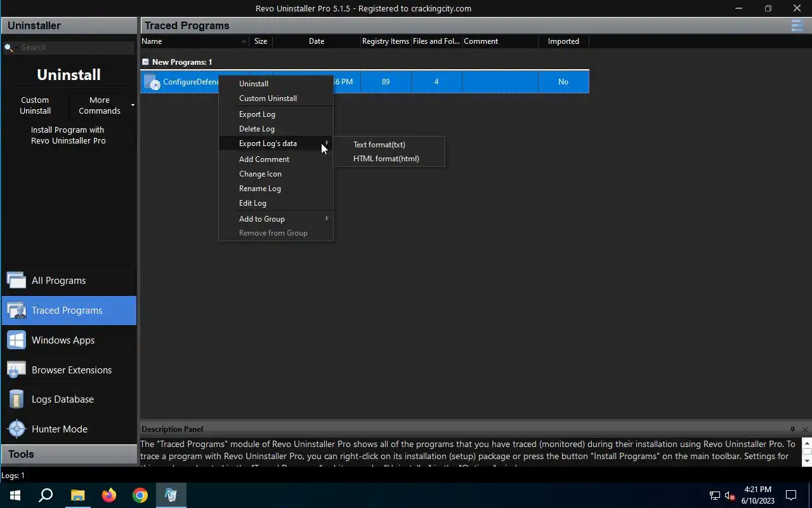The image size is (812, 508).
Task: Select Rename Log menu entry
Action: (x=276, y=189)
